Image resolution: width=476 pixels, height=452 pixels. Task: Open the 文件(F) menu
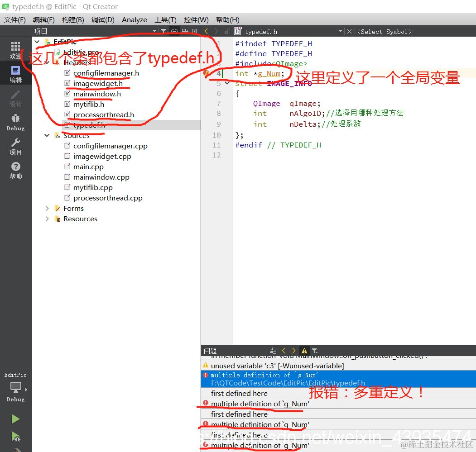(15, 20)
